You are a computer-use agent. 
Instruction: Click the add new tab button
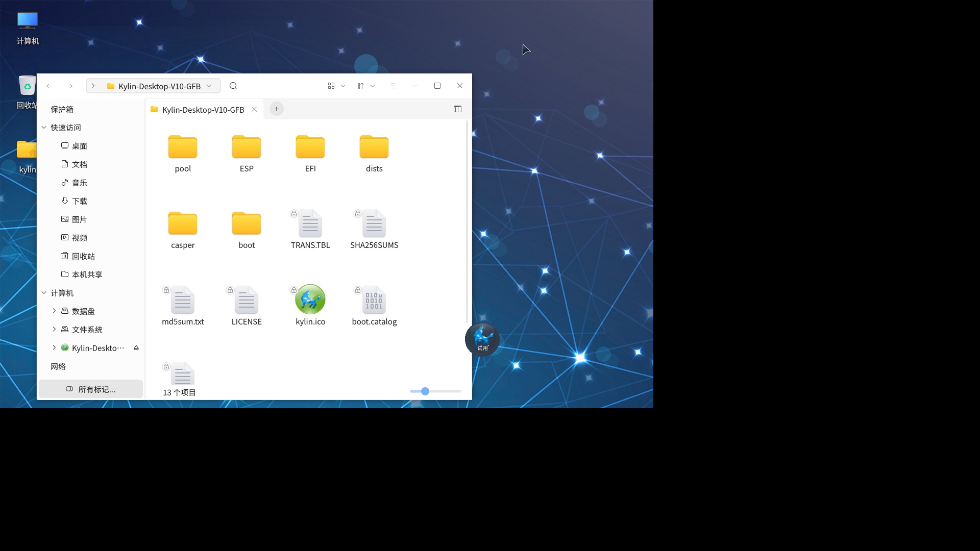tap(277, 109)
